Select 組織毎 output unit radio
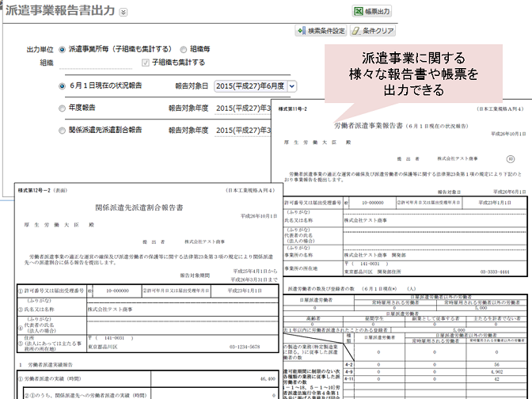 [x=184, y=50]
